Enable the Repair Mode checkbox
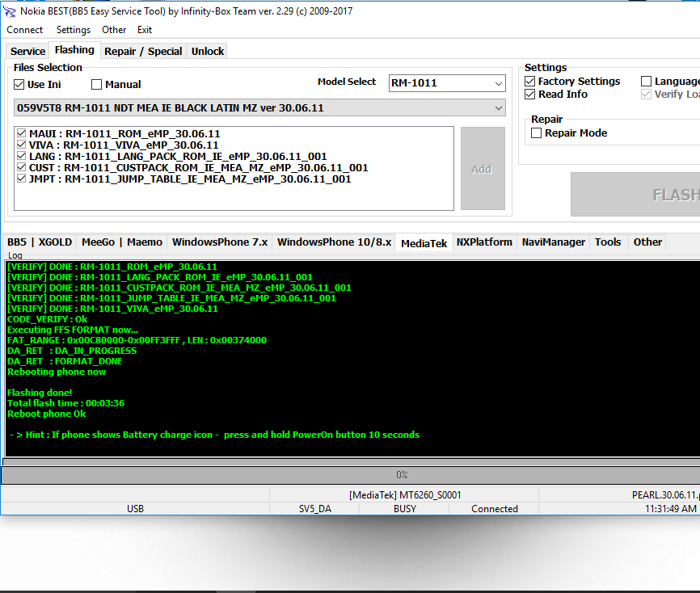Image resolution: width=700 pixels, height=593 pixels. point(537,133)
